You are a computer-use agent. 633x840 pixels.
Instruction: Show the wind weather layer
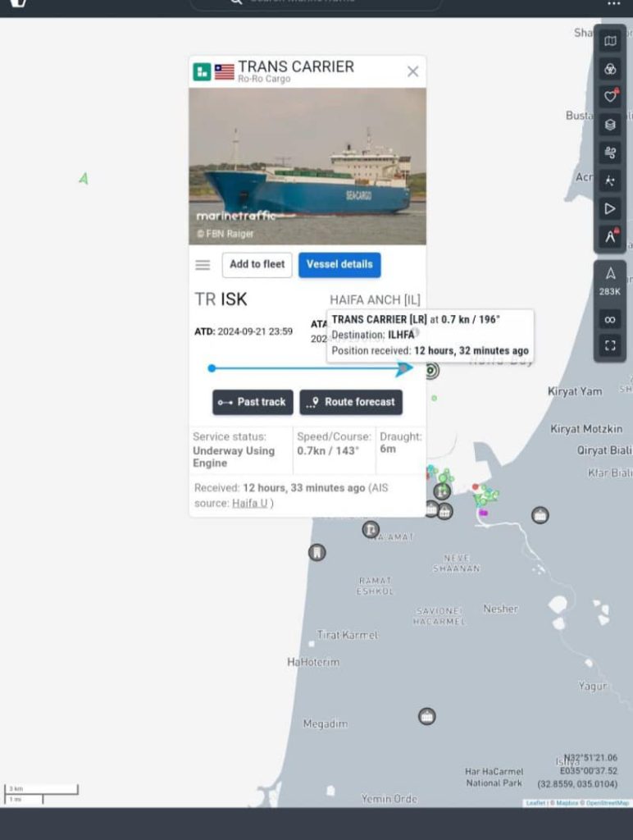[610, 153]
